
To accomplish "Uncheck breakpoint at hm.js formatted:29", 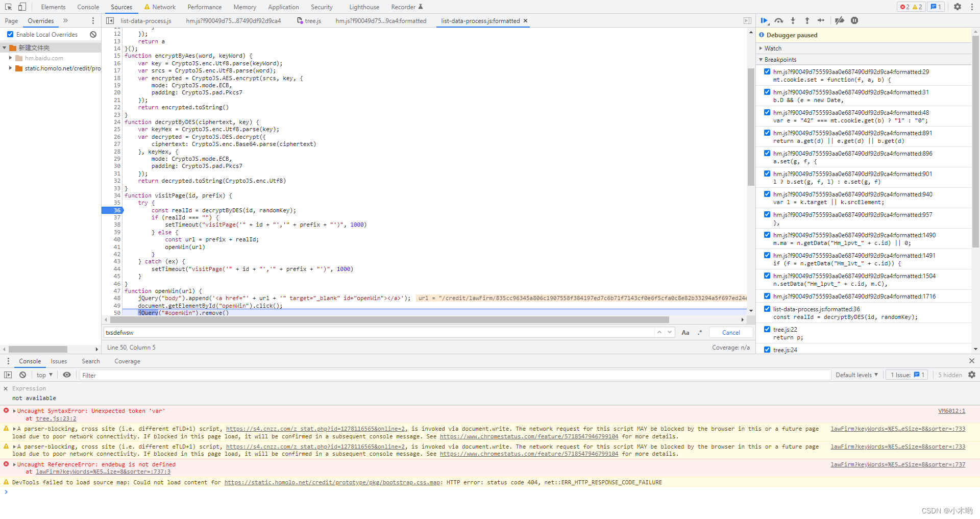I will (767, 71).
